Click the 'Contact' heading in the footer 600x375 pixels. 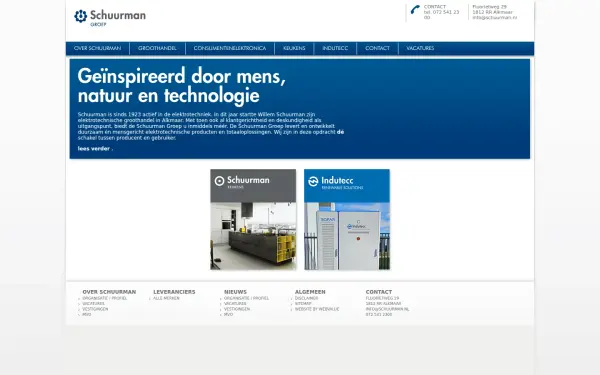tap(378, 292)
